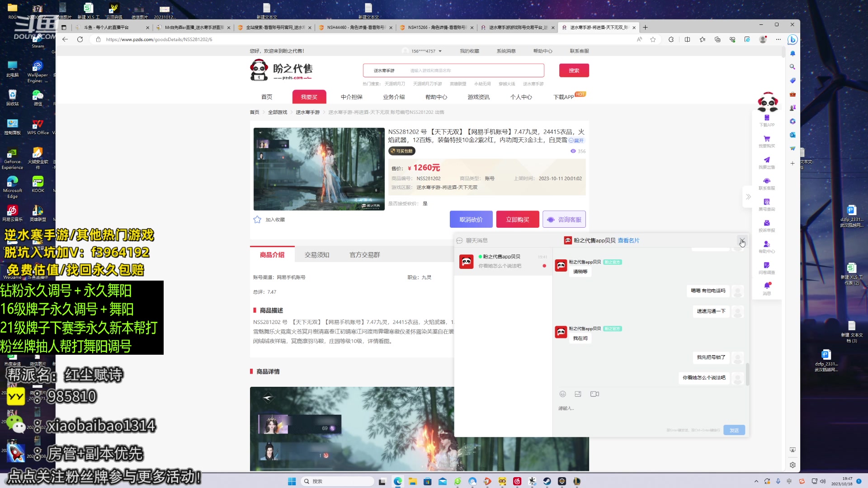The width and height of the screenshot is (868, 488).
Task: Open a new browser tab
Action: pyautogui.click(x=645, y=28)
